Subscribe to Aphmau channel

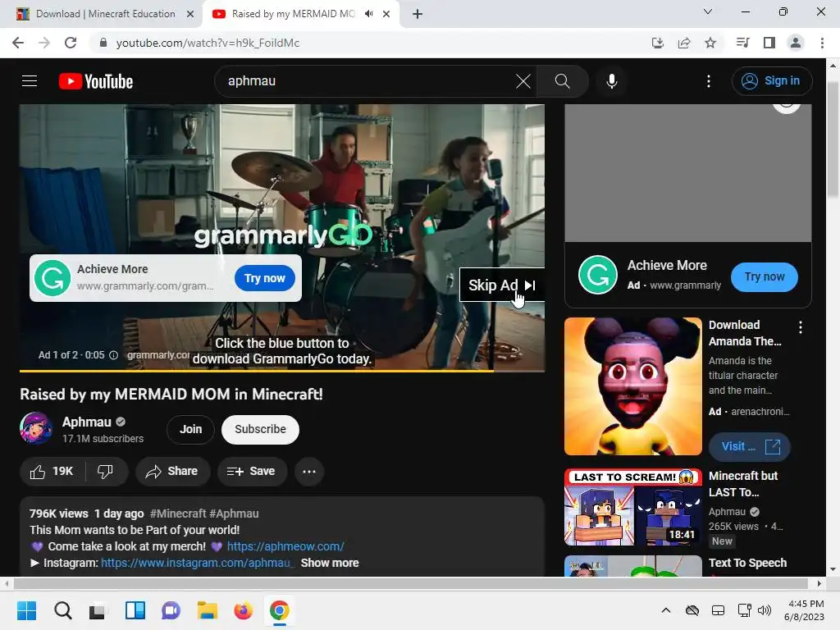tap(260, 429)
